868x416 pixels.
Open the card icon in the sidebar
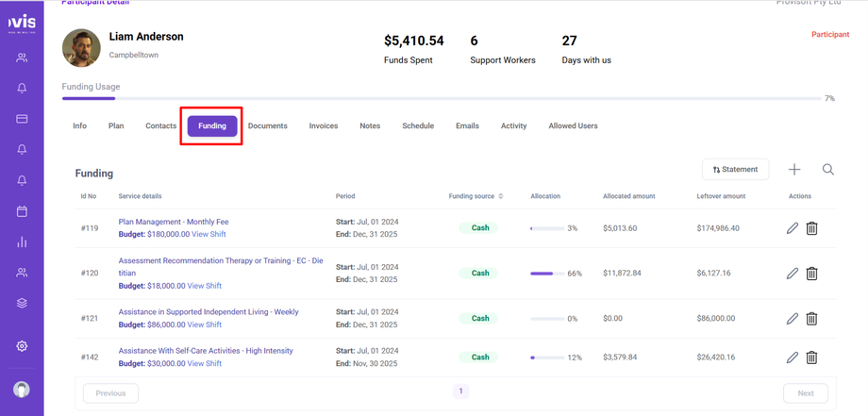pos(22,119)
